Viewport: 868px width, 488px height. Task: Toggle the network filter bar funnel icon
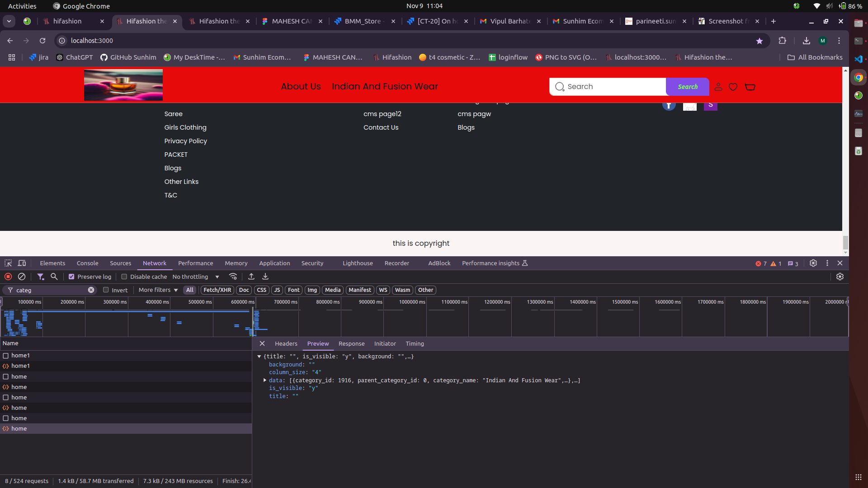click(x=41, y=277)
